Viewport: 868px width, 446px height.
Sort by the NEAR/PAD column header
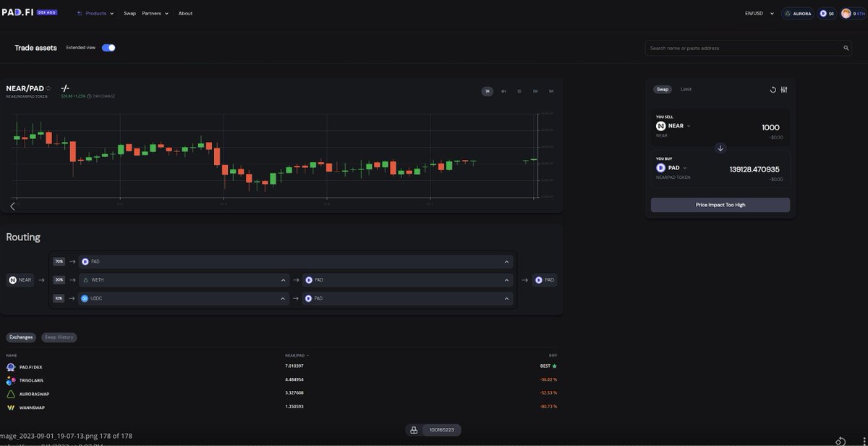tap(297, 355)
